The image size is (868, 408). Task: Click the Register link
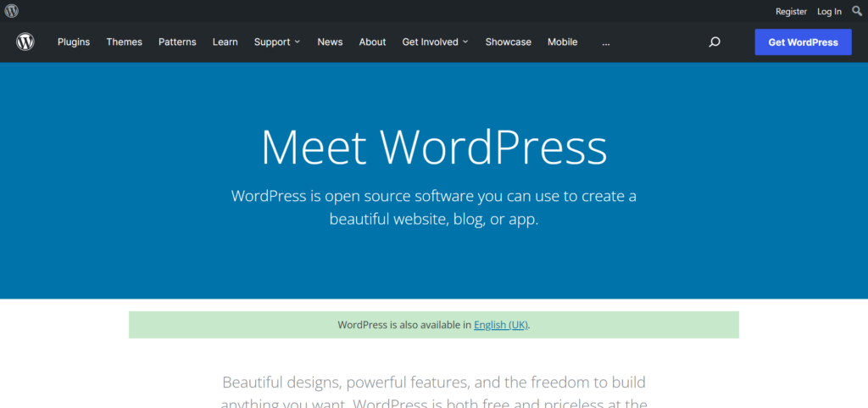tap(791, 11)
